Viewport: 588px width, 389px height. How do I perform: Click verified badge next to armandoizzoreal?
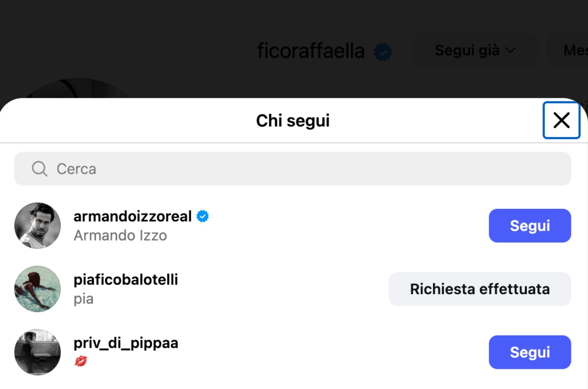pyautogui.click(x=203, y=216)
